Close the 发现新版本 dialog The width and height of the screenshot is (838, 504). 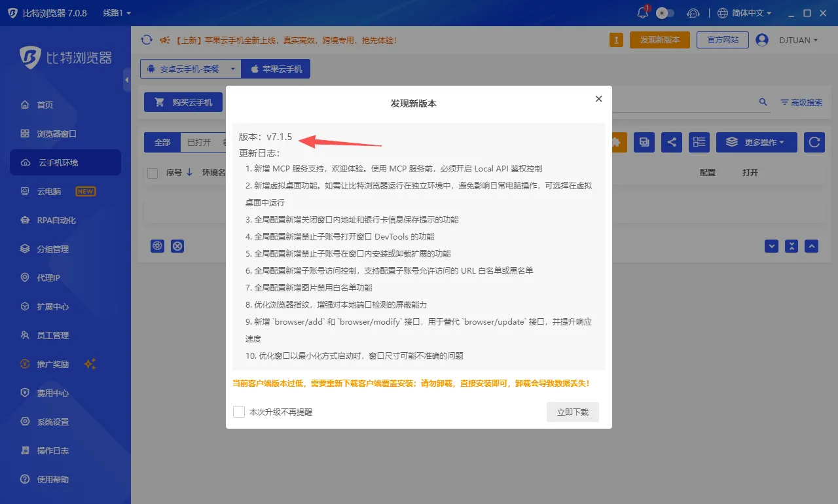[x=598, y=99]
